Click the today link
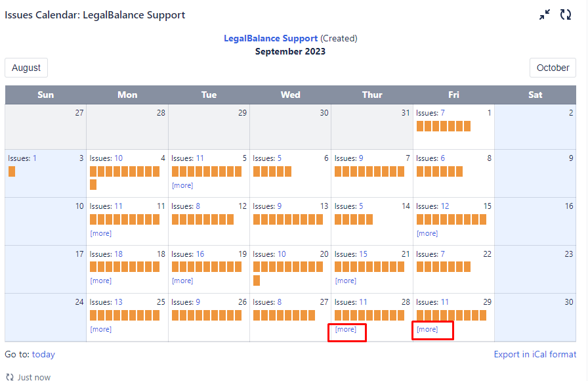Viewport: 588px width, 381px height. (x=43, y=354)
